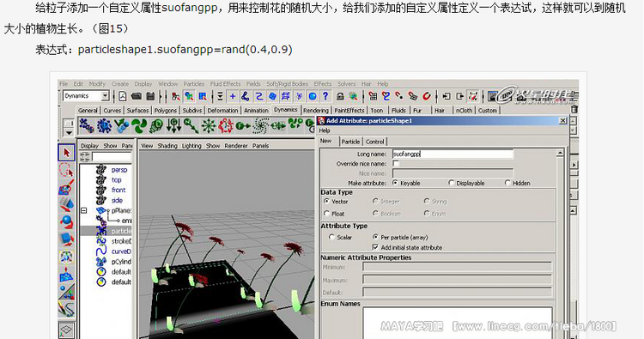Click the blue plus selection mask icon
The height and width of the screenshot is (339, 644).
point(233,96)
